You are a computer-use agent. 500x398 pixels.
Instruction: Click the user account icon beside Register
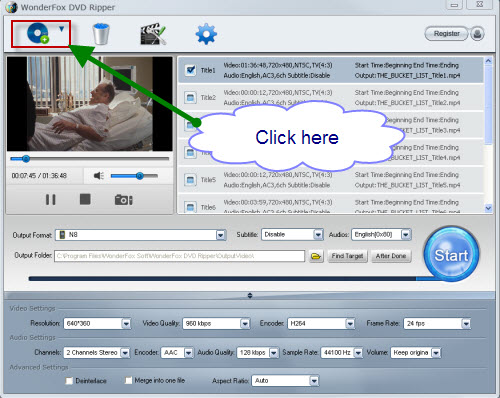(477, 34)
